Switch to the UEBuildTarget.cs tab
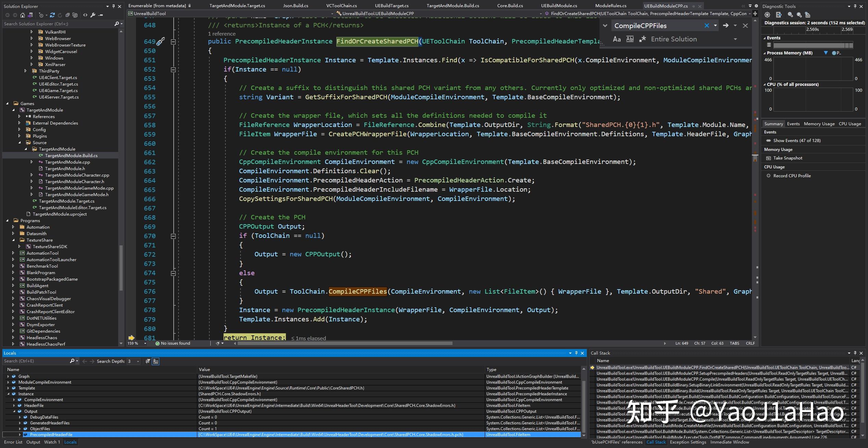 coord(392,6)
